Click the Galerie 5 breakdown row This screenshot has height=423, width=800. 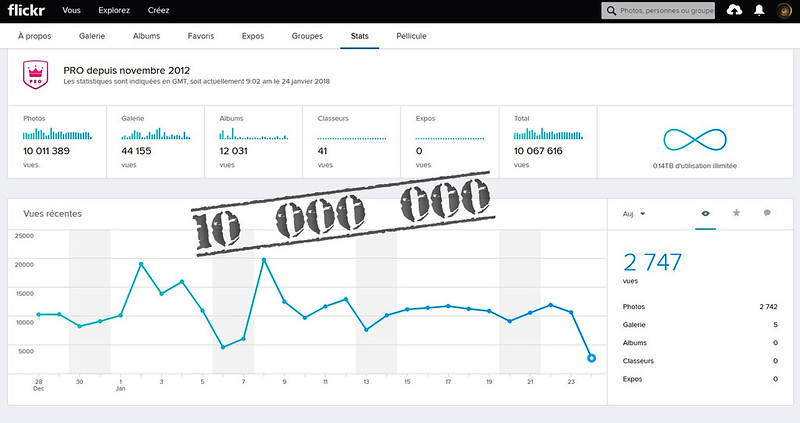pyautogui.click(x=699, y=325)
